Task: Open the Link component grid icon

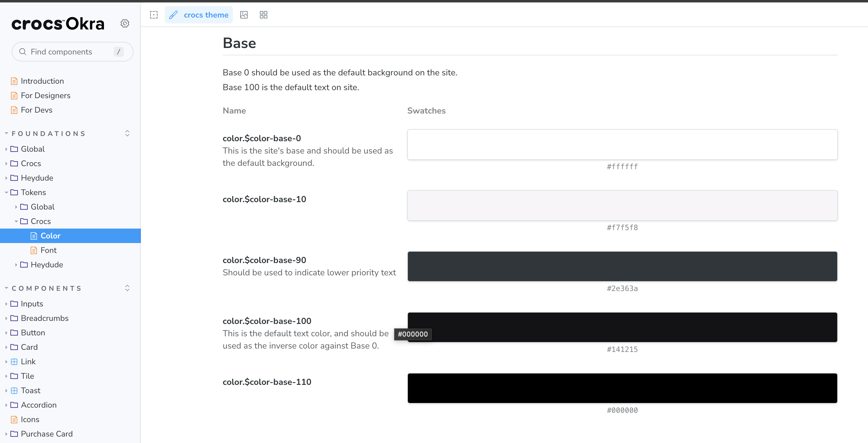Action: [x=14, y=361]
